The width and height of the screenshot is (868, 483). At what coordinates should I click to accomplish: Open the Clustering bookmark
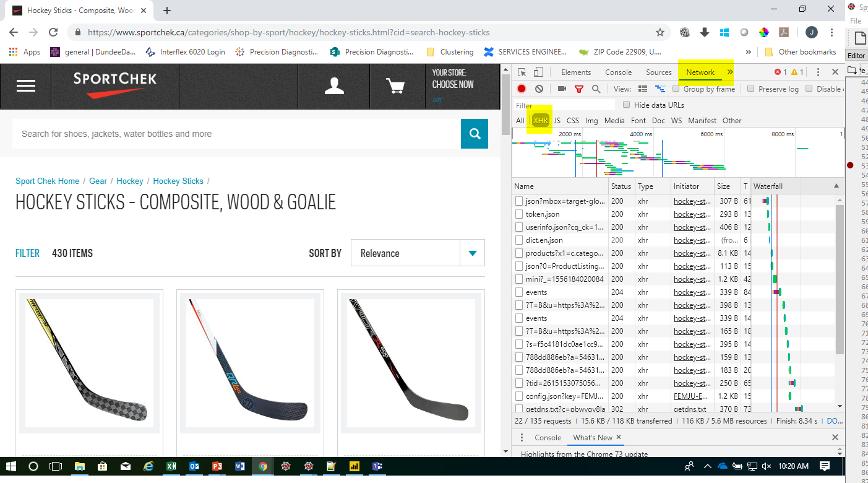450,52
